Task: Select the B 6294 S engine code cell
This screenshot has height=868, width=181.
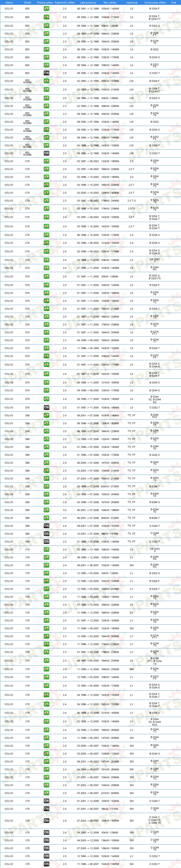Action: click(155, 502)
